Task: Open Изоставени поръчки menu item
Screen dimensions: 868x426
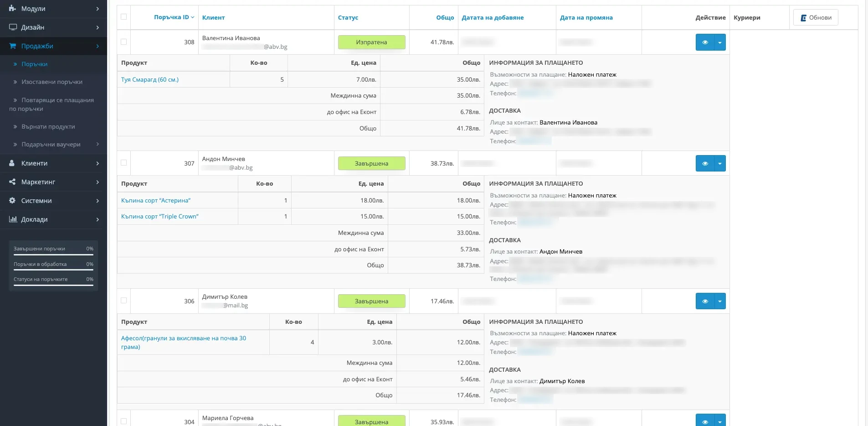Action: [x=52, y=82]
